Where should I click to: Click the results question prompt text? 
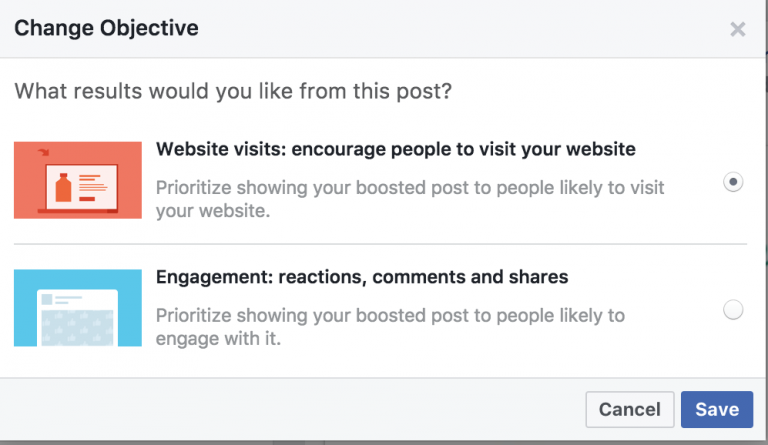pyautogui.click(x=233, y=92)
